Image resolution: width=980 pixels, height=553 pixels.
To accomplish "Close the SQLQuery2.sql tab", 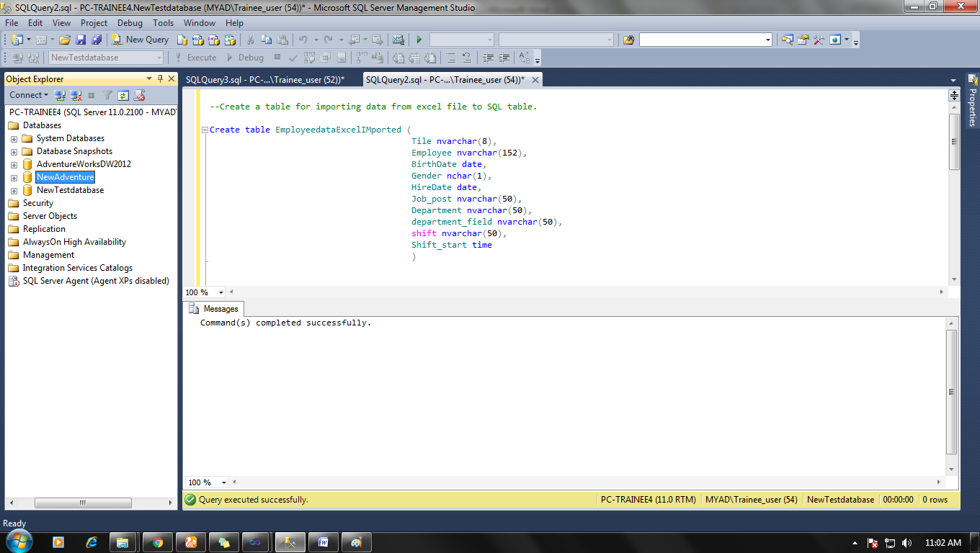I will [534, 80].
